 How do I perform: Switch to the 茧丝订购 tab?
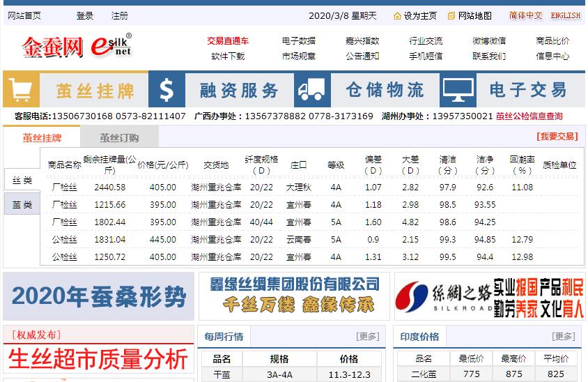click(x=119, y=137)
